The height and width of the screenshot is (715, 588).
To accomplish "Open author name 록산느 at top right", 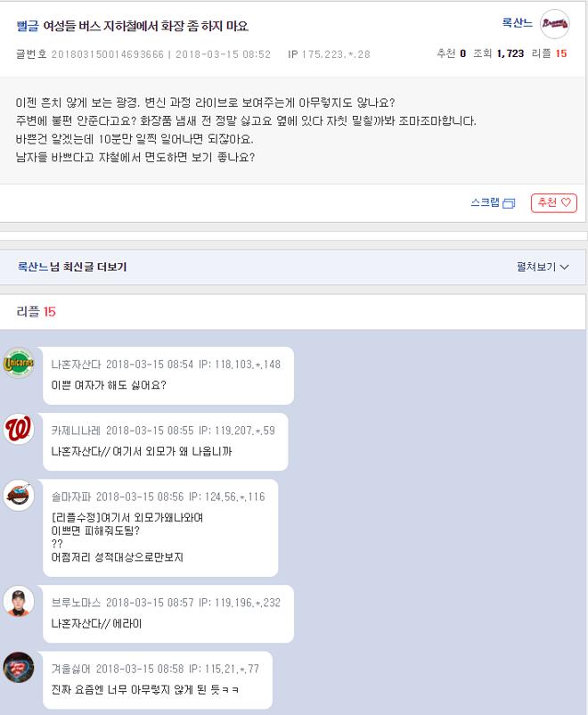I will coord(517,22).
